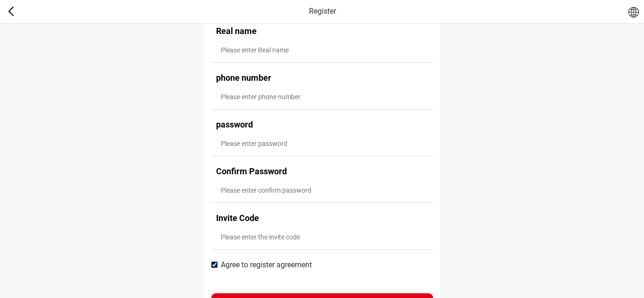Viewport: 644px width, 298px height.
Task: Click the 'Invite Code' field label
Action: (237, 218)
